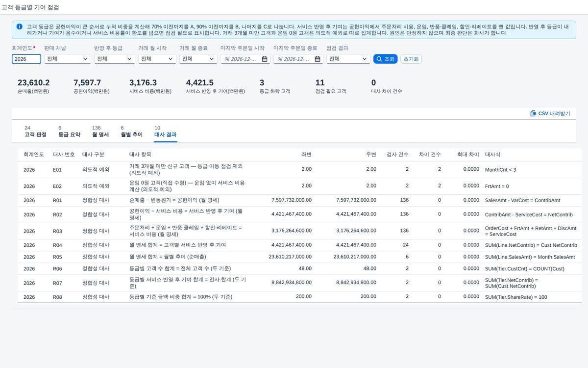
Task: Click the formula 'FrtAmt = 0'
Action: click(x=497, y=186)
